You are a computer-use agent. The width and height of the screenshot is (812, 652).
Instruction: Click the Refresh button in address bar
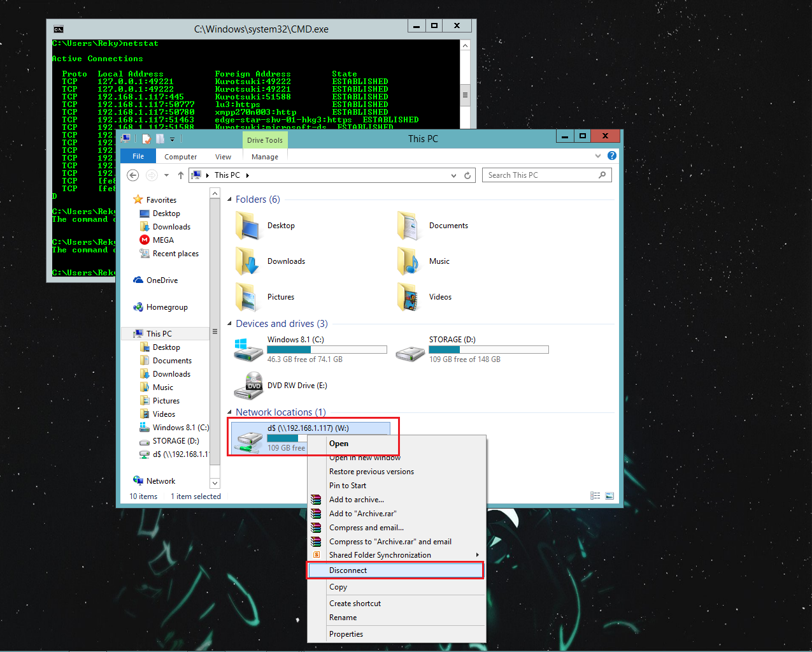pyautogui.click(x=467, y=175)
